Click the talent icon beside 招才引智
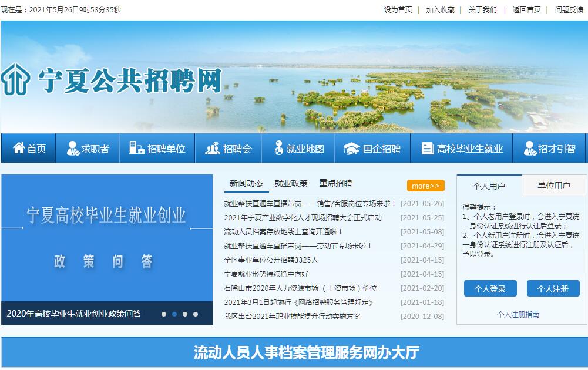588x370 pixels. [529, 149]
